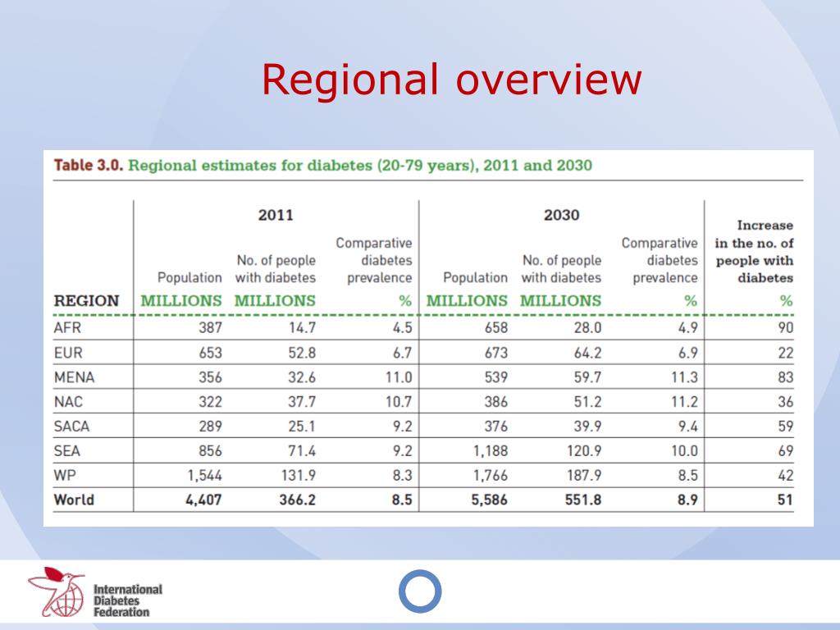Select the 'World' total row label
This screenshot has width=840, height=630.
[74, 500]
